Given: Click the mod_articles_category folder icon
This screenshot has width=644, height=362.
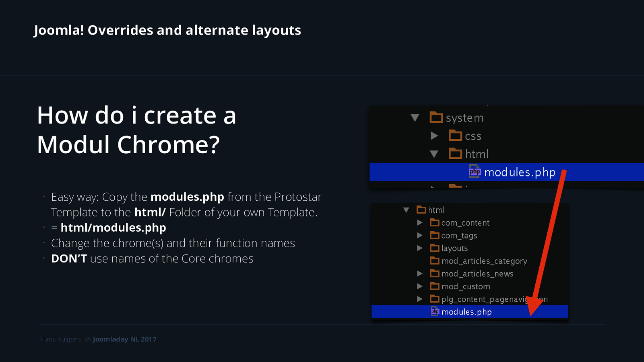Looking at the screenshot, I should [435, 261].
